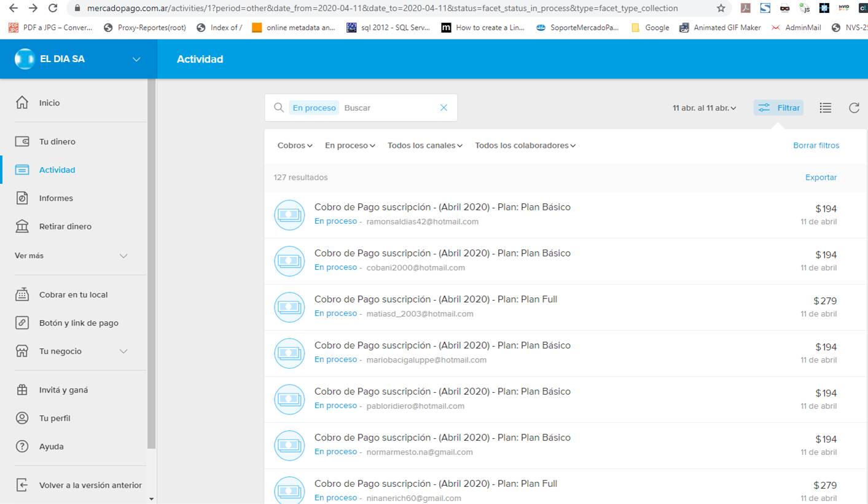Click the Retirar dinero bank icon
This screenshot has height=504, width=868.
(22, 227)
